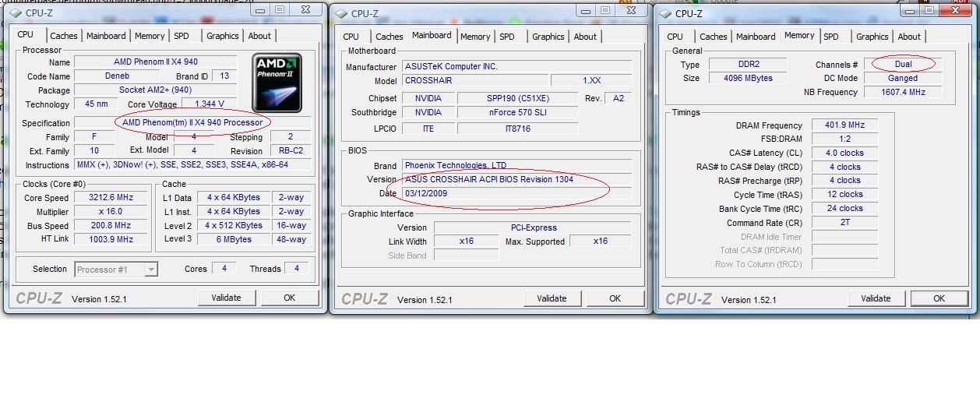Switch to About tab in middle window

tap(585, 37)
